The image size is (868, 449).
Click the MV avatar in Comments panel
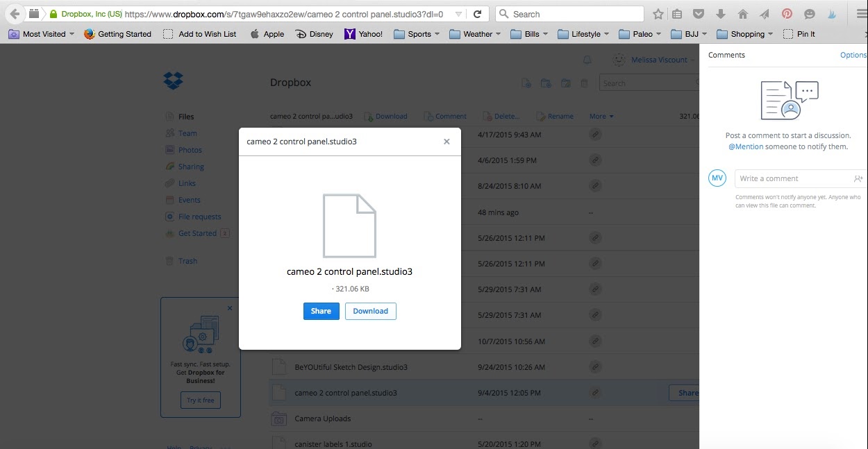click(717, 178)
